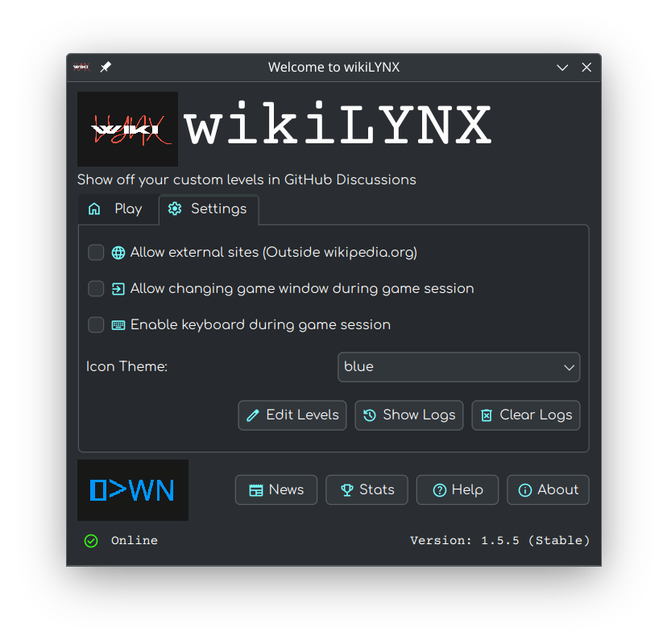Click the globe icon beside external sites
This screenshot has height=644, width=667.
pos(118,253)
